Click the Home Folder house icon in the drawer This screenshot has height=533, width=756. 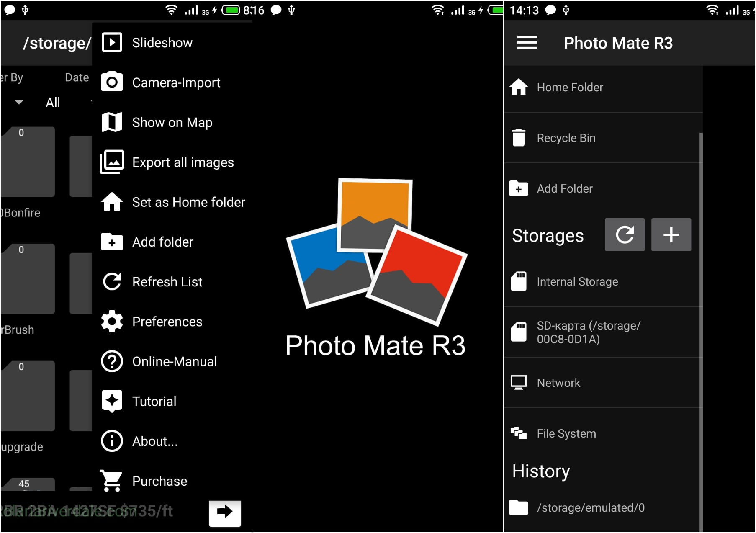tap(519, 87)
